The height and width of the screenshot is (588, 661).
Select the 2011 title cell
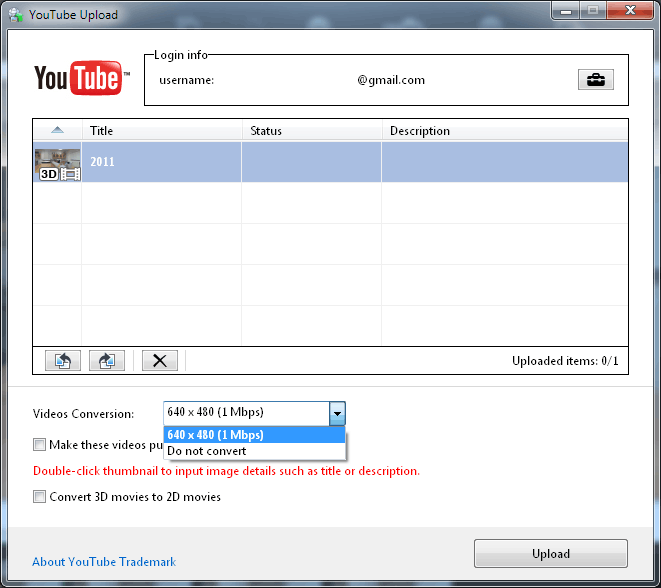click(x=161, y=162)
